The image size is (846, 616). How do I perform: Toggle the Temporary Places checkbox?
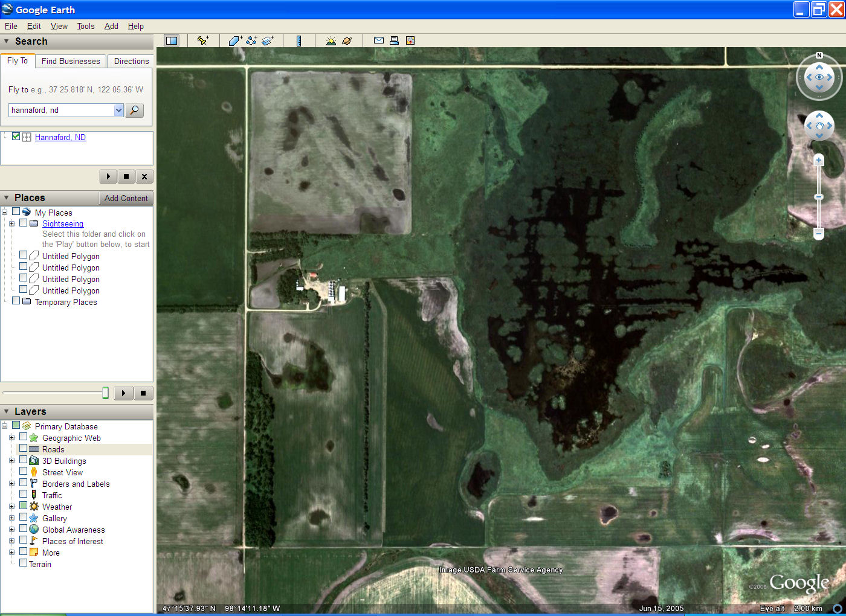pos(16,301)
